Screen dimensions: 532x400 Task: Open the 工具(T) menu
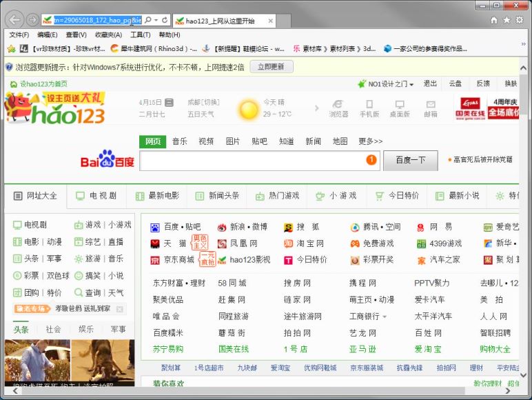(141, 34)
